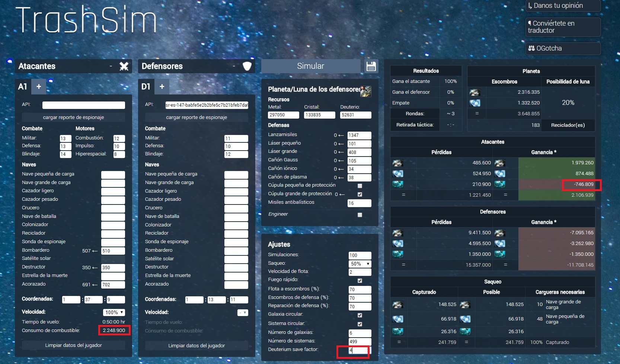This screenshot has width=620, height=364.
Task: Click the defender API input field
Action: coord(207,105)
